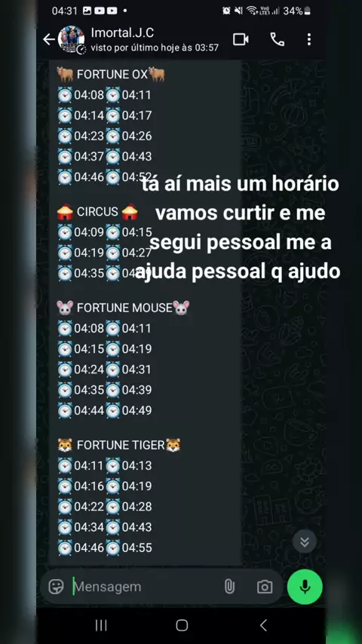Tap the CIRCUS heading text
This screenshot has width=362, height=644.
[x=97, y=212]
